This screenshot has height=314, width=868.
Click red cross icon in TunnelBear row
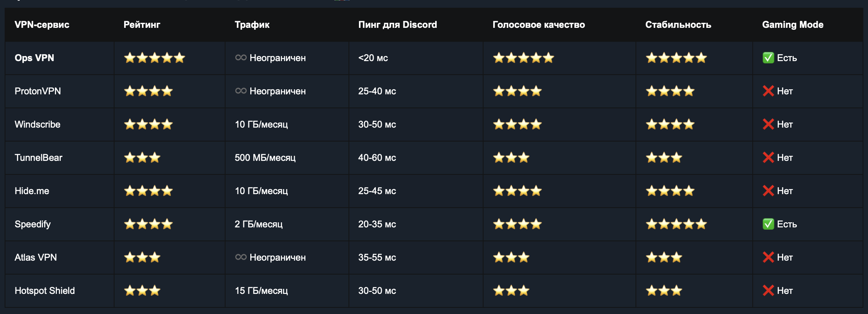tap(768, 158)
